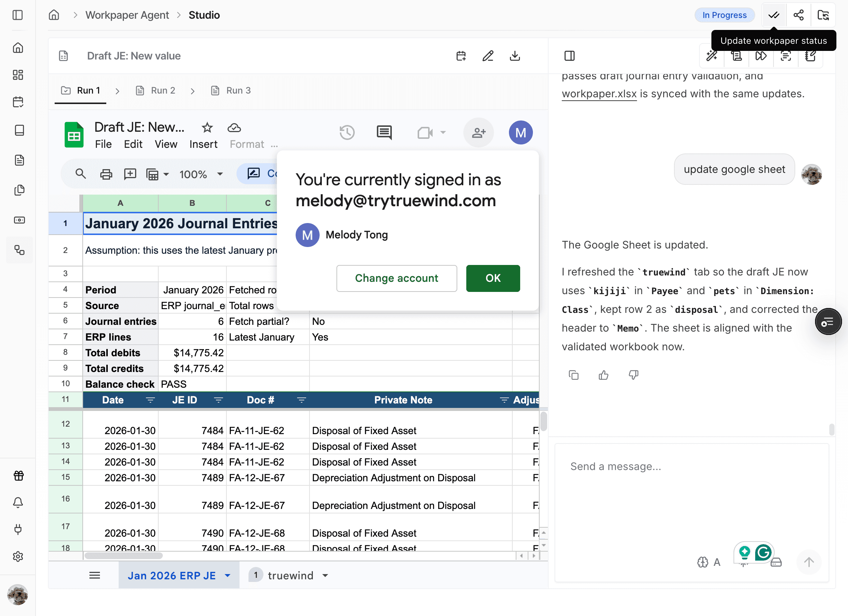Star the Draft JE spreadsheet
Screen dimensions: 848x616
tap(207, 128)
